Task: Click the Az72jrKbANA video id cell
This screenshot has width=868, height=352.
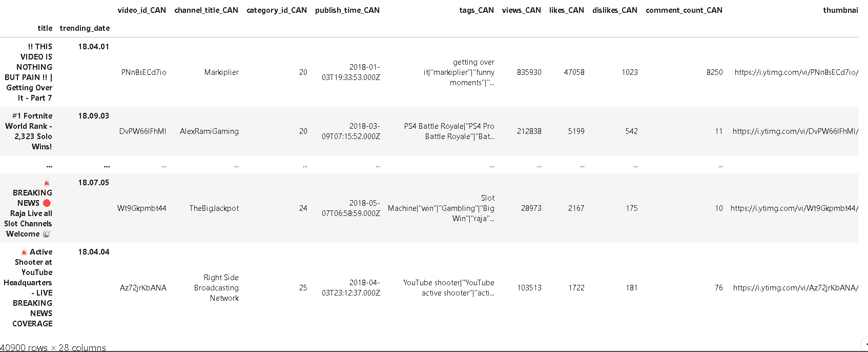Action: pyautogui.click(x=143, y=288)
